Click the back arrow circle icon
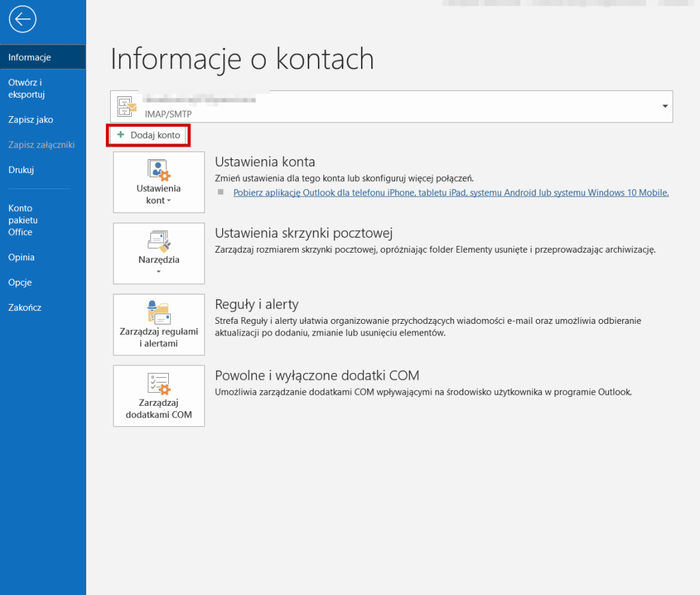This screenshot has width=700, height=595. coord(23,20)
